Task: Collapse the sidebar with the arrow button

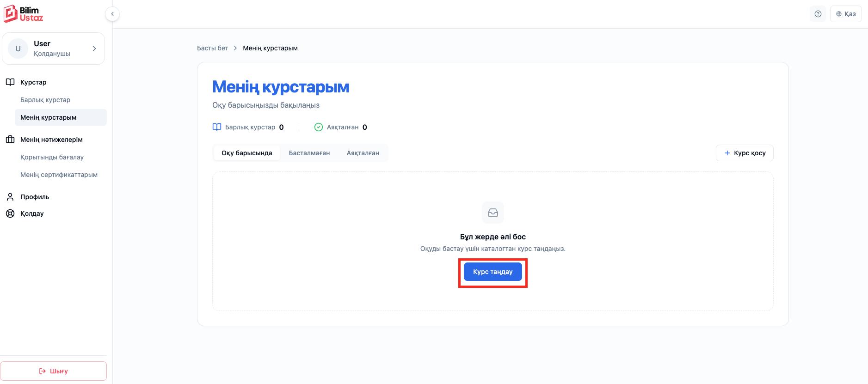Action: tap(112, 14)
